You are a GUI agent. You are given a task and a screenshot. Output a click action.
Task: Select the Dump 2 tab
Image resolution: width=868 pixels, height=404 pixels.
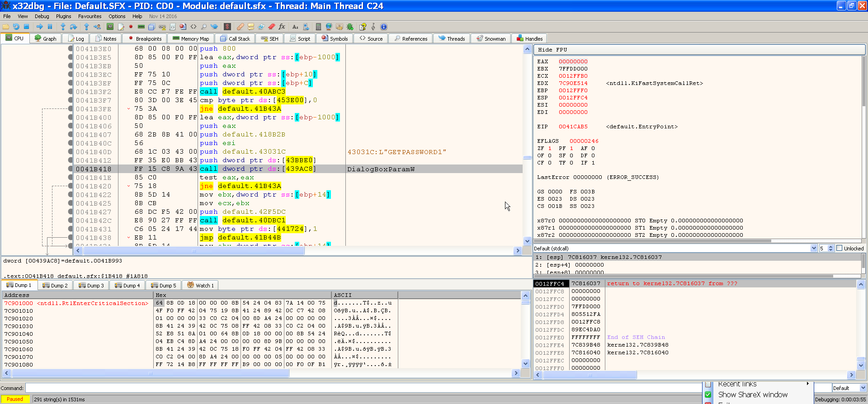(55, 285)
